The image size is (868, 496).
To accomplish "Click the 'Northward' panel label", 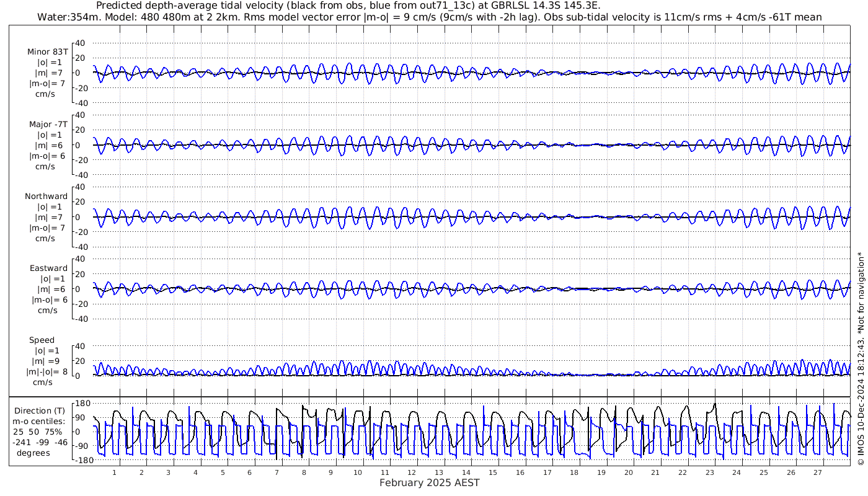I will coord(46,196).
